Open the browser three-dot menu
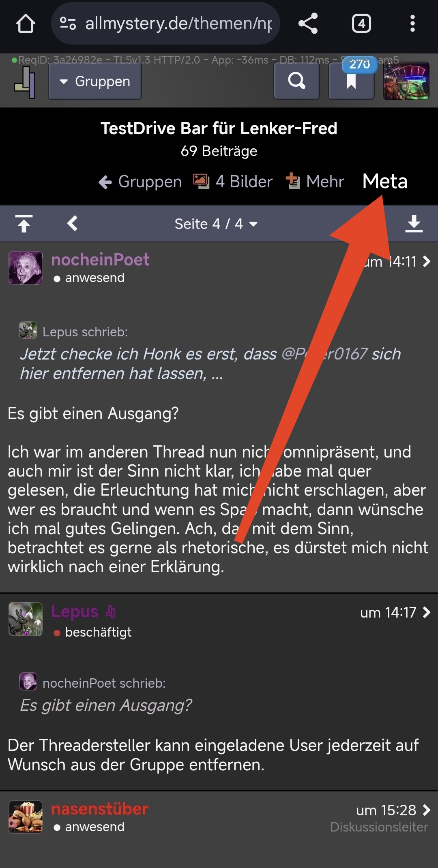The height and width of the screenshot is (868, 438). coord(412,24)
